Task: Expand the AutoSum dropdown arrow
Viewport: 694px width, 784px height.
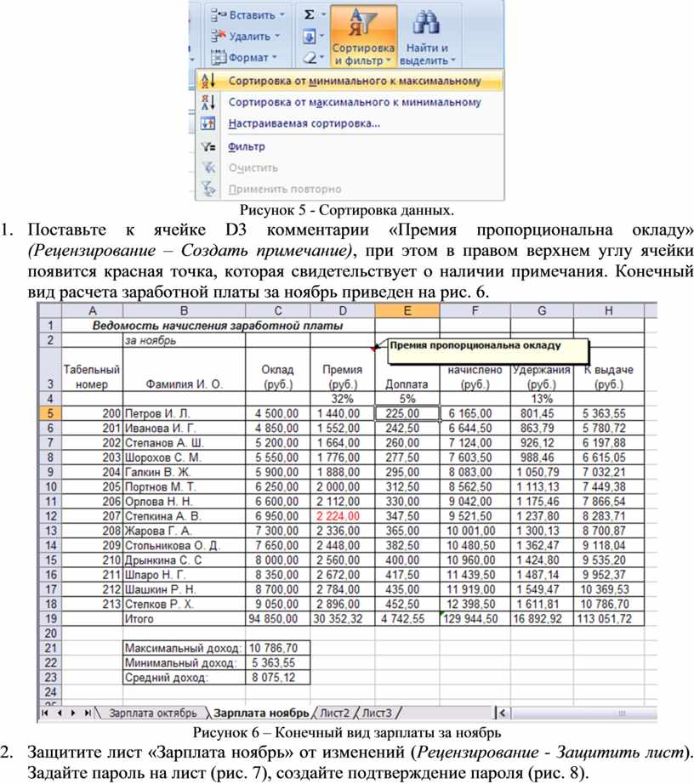Action: (x=323, y=14)
